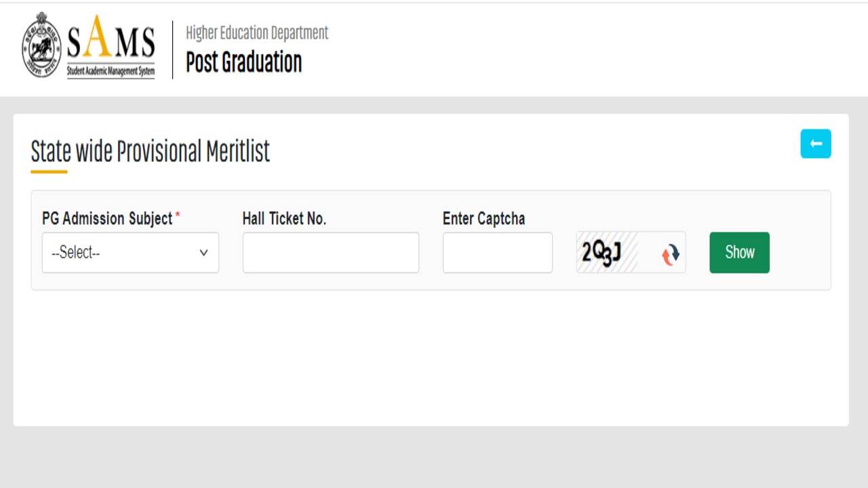The image size is (868, 488).
Task: Select the Post Graduation header title
Action: [x=243, y=62]
